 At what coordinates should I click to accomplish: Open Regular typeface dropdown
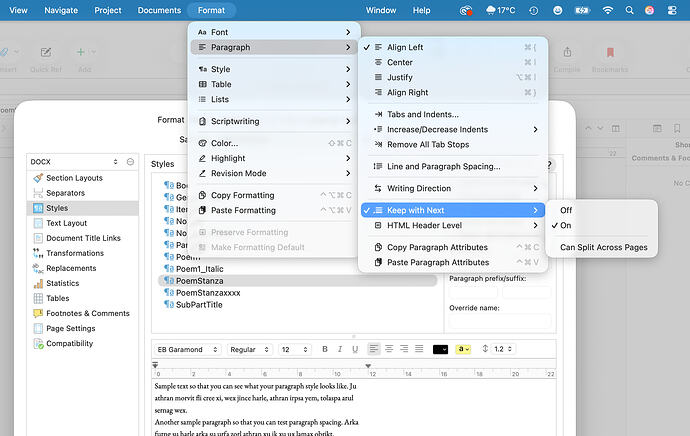tap(250, 349)
